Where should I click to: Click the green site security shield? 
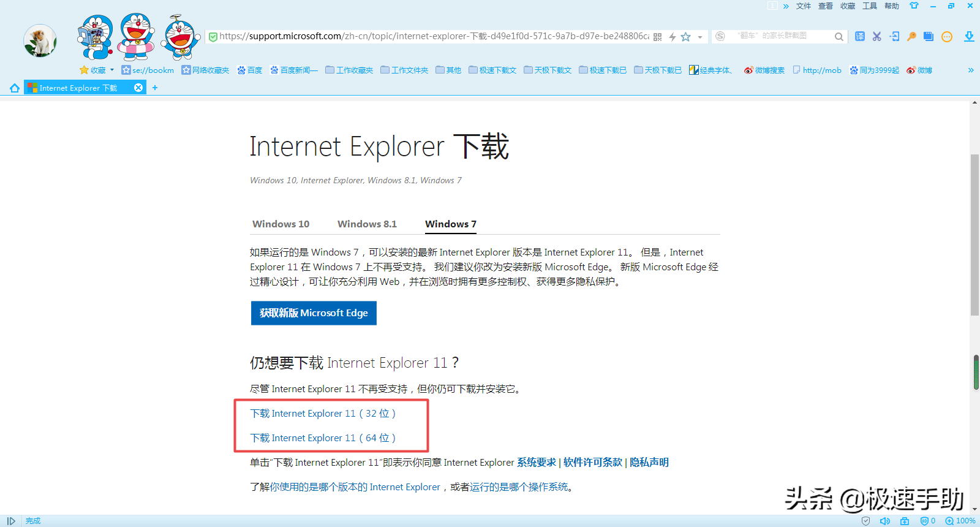[x=213, y=37]
